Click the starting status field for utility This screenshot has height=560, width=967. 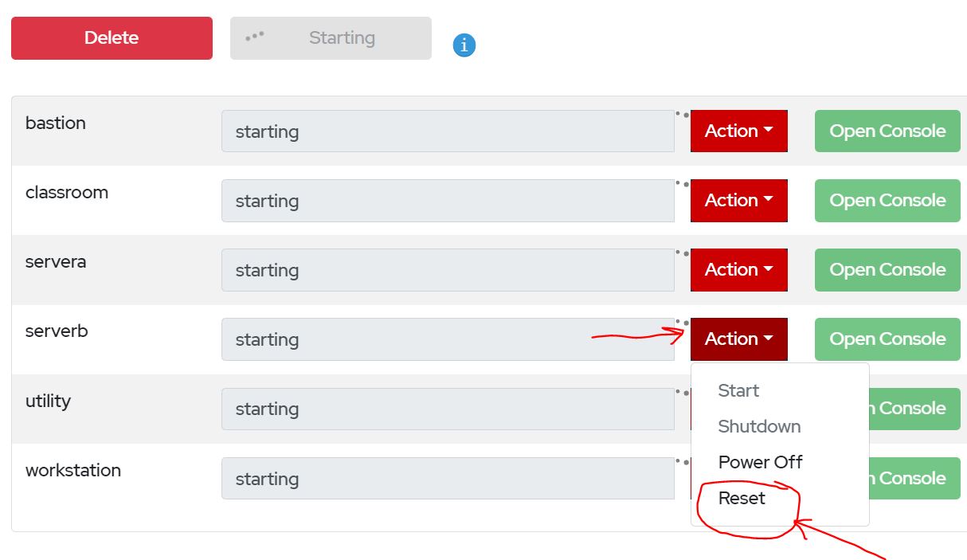[x=447, y=409]
